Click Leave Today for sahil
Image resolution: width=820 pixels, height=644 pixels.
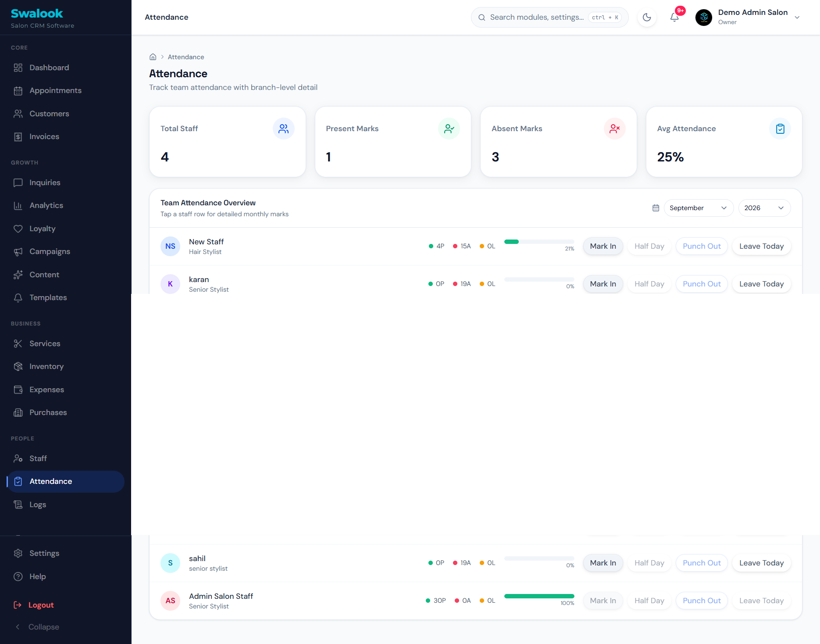click(x=761, y=563)
